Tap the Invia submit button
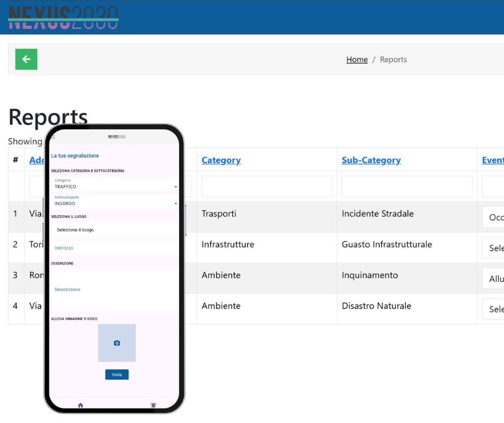Viewport: 504px width, 423px height. [117, 374]
